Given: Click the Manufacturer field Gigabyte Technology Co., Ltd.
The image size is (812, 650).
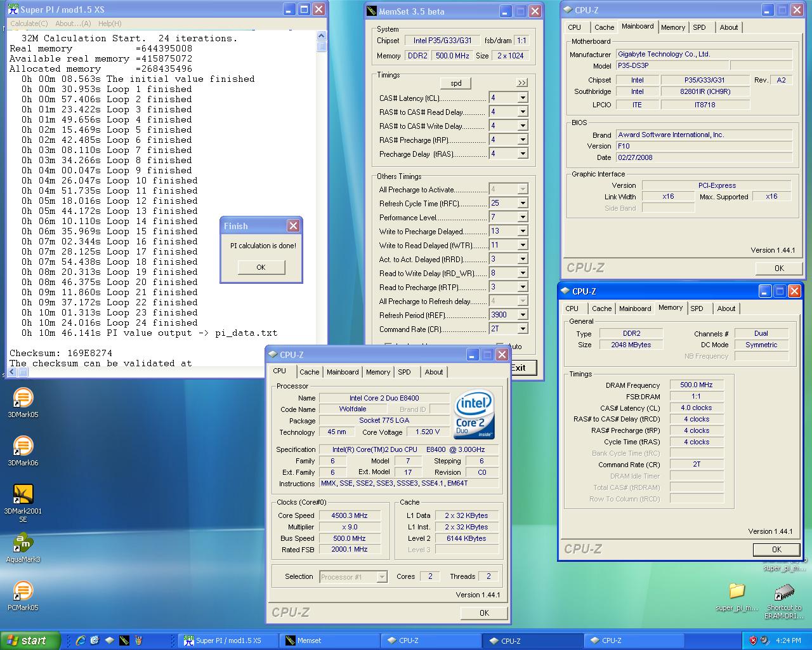Looking at the screenshot, I should (x=704, y=54).
